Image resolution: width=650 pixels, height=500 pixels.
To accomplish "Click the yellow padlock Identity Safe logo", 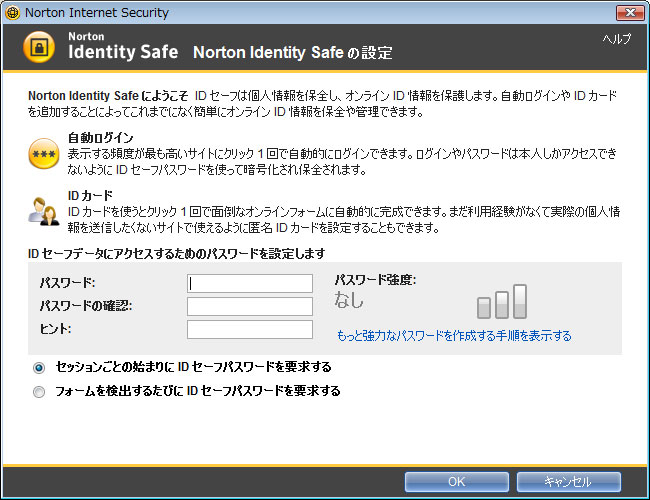I will [39, 47].
